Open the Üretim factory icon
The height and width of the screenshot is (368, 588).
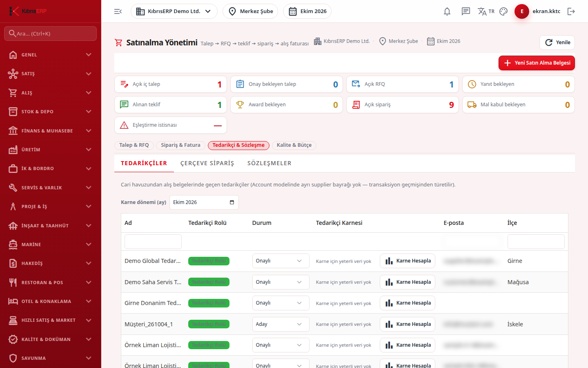(x=13, y=150)
